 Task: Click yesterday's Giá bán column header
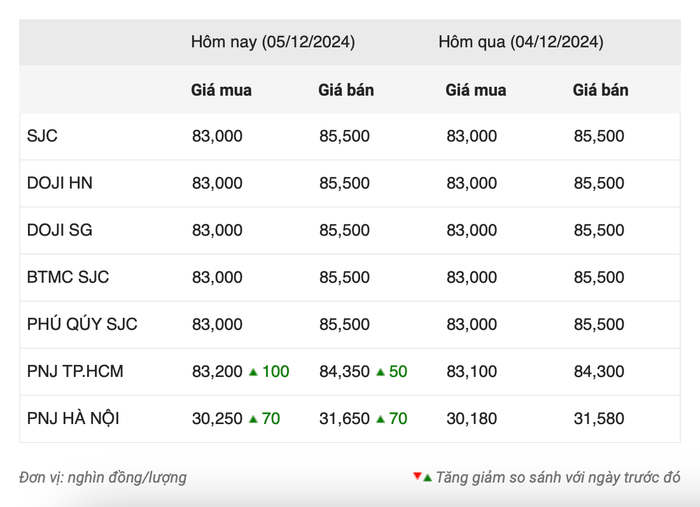pyautogui.click(x=600, y=90)
